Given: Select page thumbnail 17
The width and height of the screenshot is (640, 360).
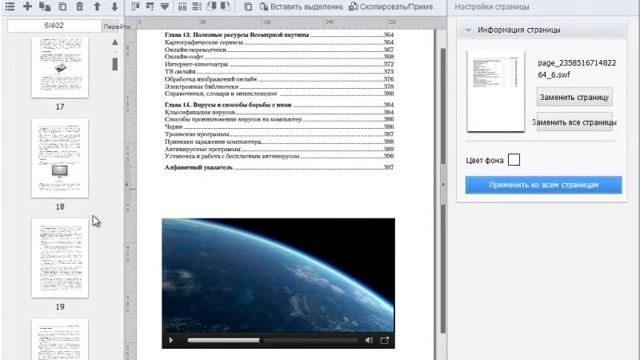Looking at the screenshot, I should click(60, 68).
